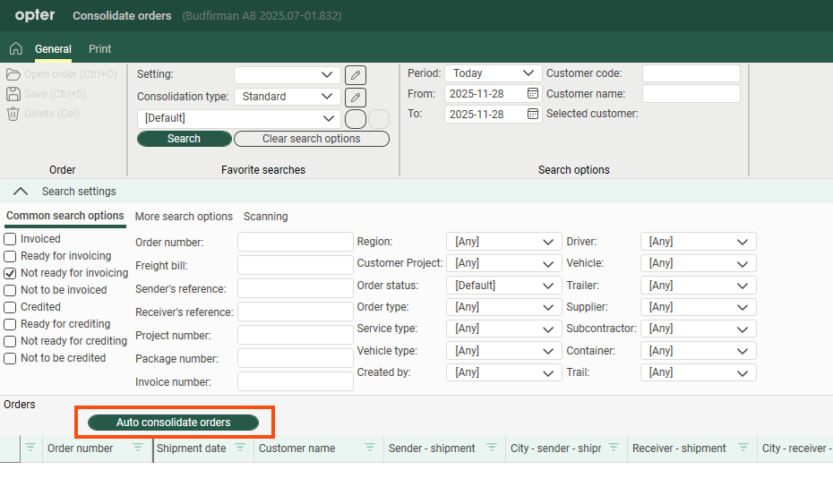This screenshot has height=504, width=833.
Task: Expand the Order status dropdown
Action: pos(504,286)
